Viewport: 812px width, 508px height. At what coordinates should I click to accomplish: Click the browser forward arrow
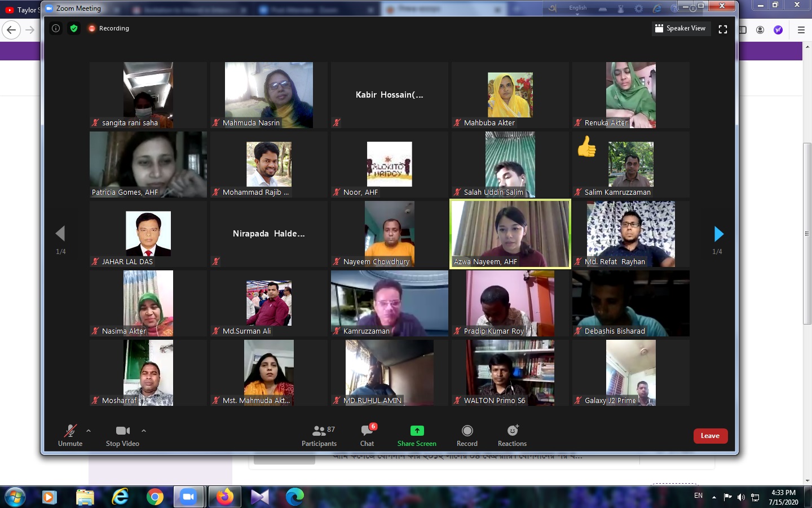(x=30, y=30)
